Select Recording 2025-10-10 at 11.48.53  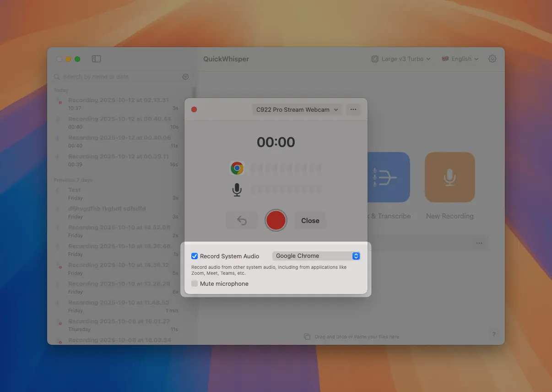(122, 306)
